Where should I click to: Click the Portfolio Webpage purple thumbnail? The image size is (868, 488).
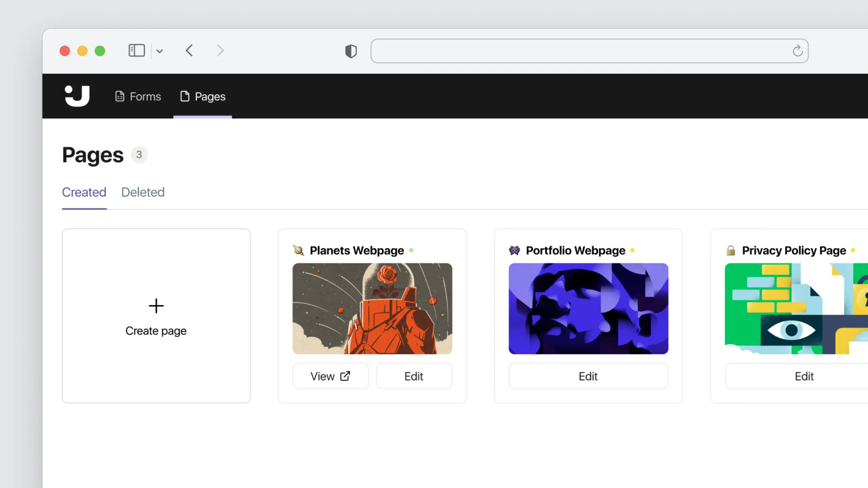588,308
